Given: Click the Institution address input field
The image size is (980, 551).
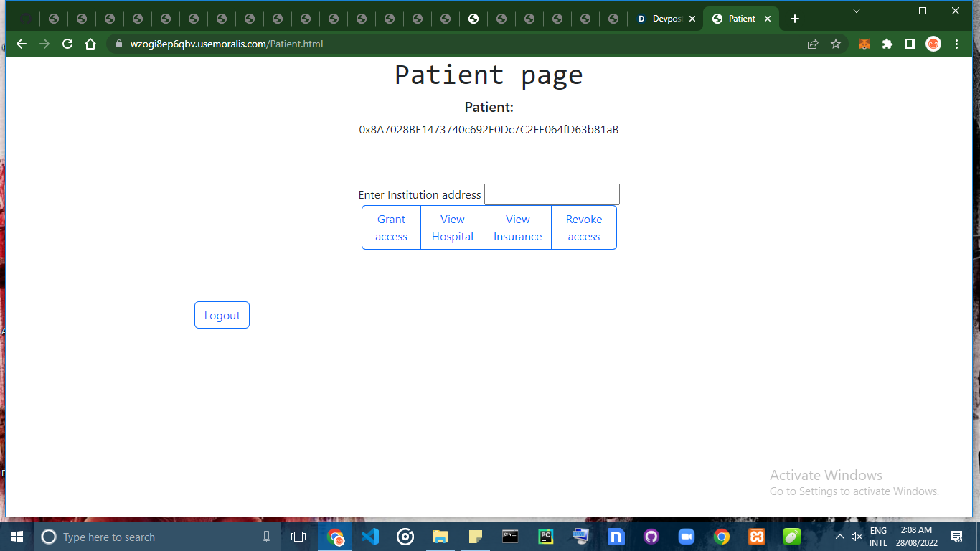Looking at the screenshot, I should pos(551,194).
